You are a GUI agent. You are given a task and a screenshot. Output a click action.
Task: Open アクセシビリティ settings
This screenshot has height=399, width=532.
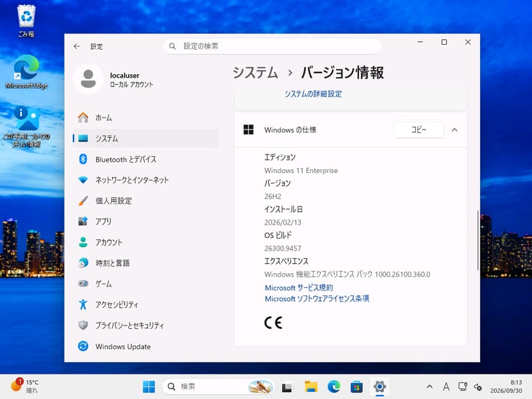[x=146, y=304]
